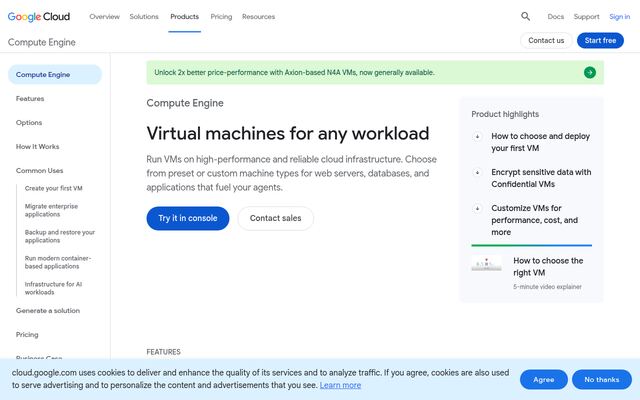Click Try it in console
The width and height of the screenshot is (640, 400).
point(188,218)
